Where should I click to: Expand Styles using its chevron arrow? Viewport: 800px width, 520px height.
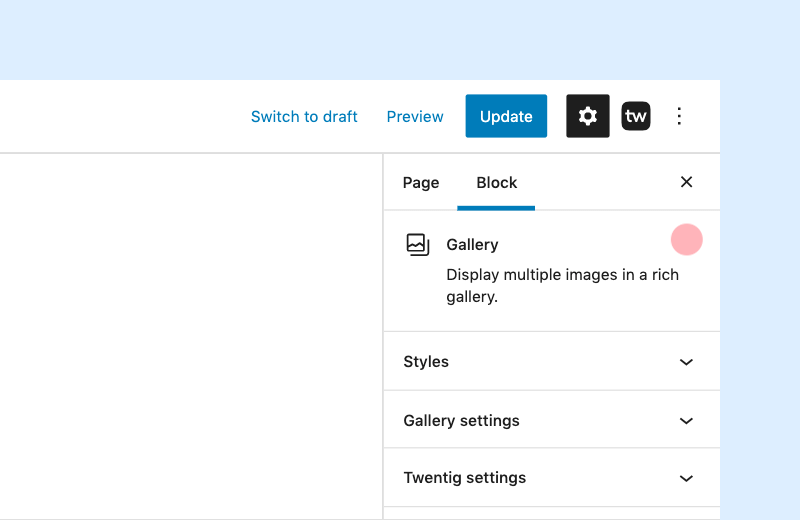[686, 362]
